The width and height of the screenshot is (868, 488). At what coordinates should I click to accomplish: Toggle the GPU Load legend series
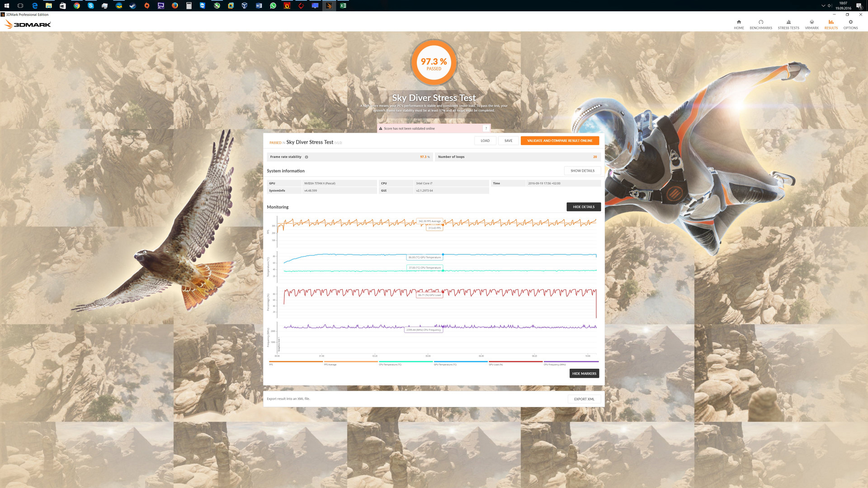515,363
